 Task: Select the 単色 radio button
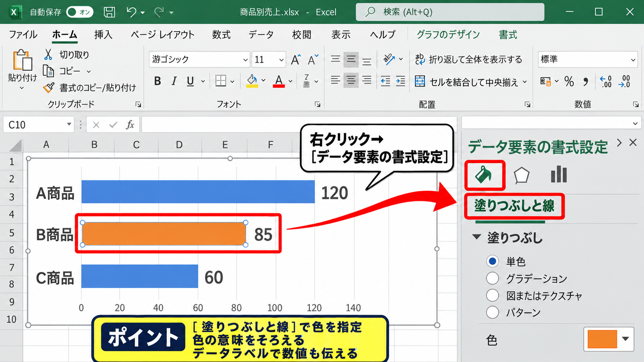tap(492, 261)
